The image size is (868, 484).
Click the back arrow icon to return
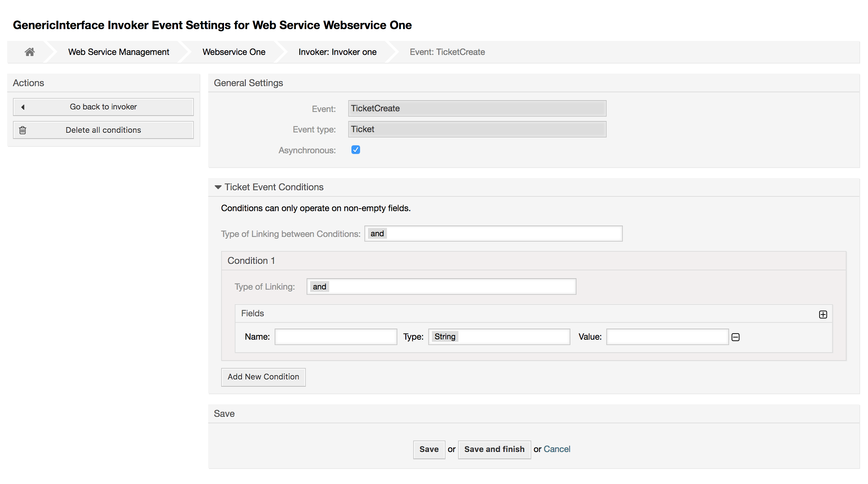tap(22, 106)
